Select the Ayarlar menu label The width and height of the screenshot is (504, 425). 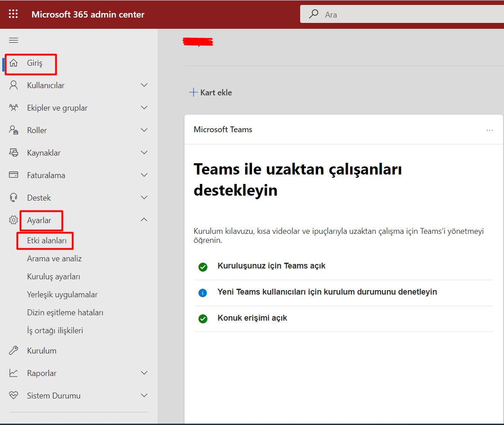39,220
